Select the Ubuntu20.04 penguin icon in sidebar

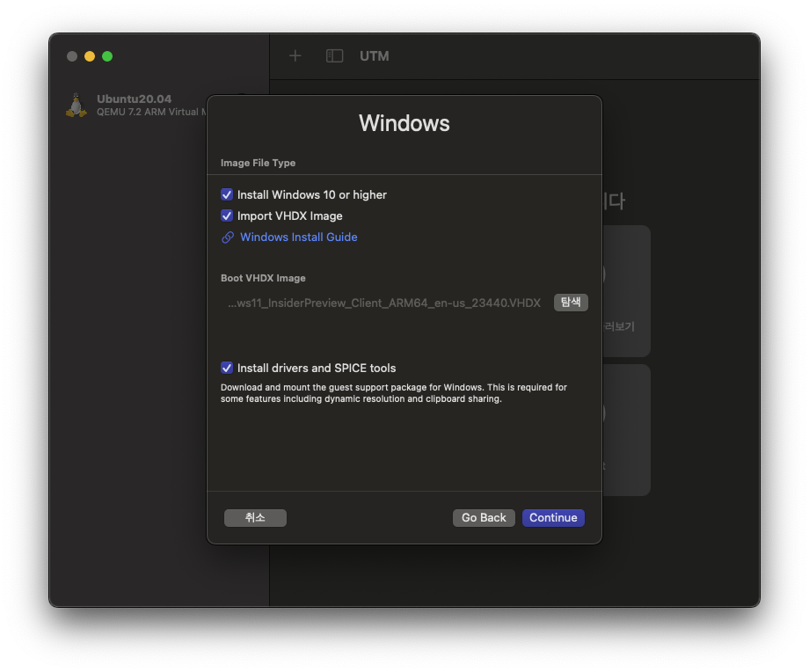pos(77,105)
